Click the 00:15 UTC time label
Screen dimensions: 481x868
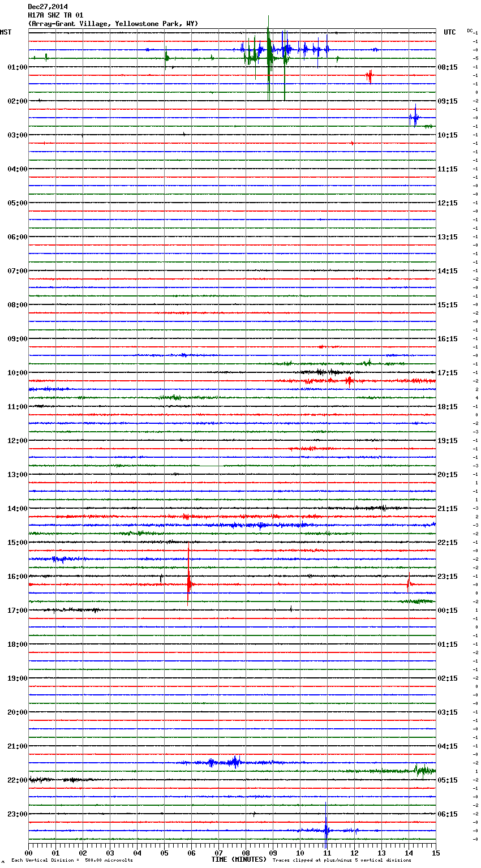coord(448,611)
